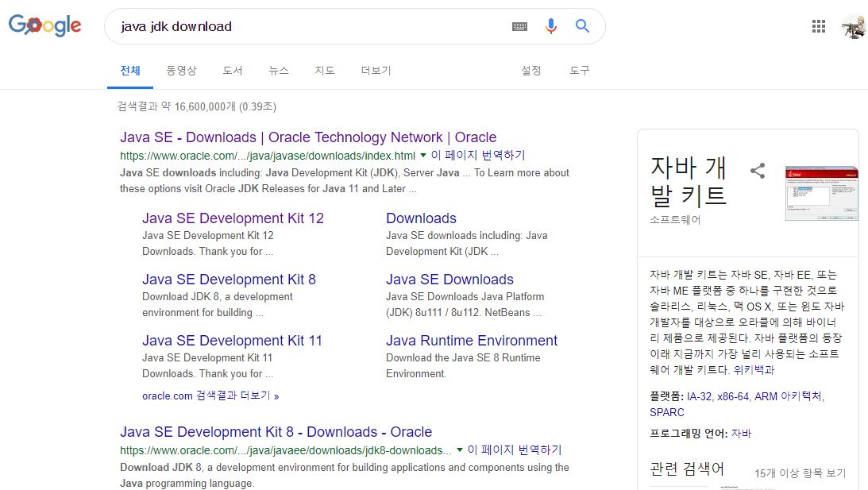Switch to the 지도 tab
Image resolution: width=868 pixels, height=490 pixels.
(324, 71)
